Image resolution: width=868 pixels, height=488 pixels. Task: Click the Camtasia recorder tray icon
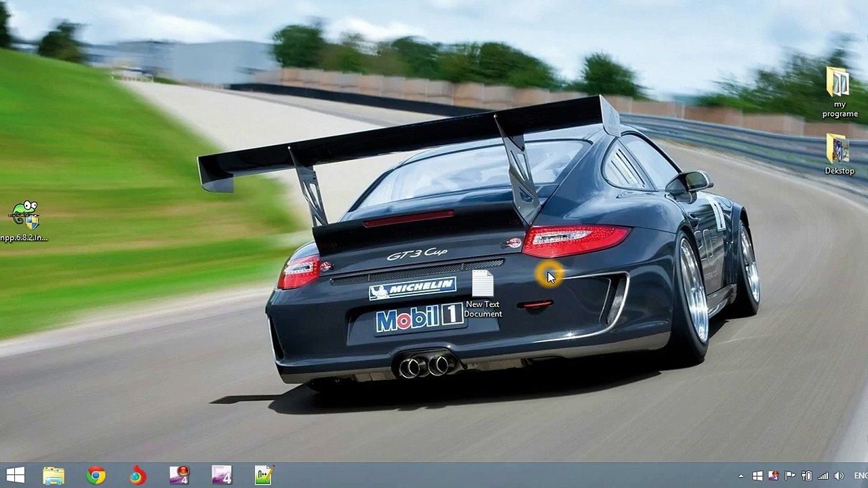(774, 476)
